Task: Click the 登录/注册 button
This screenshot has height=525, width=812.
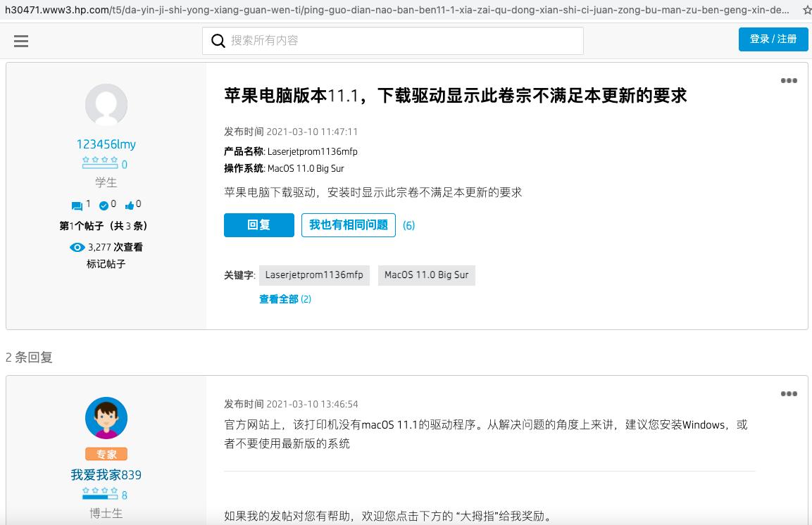Action: coord(773,39)
